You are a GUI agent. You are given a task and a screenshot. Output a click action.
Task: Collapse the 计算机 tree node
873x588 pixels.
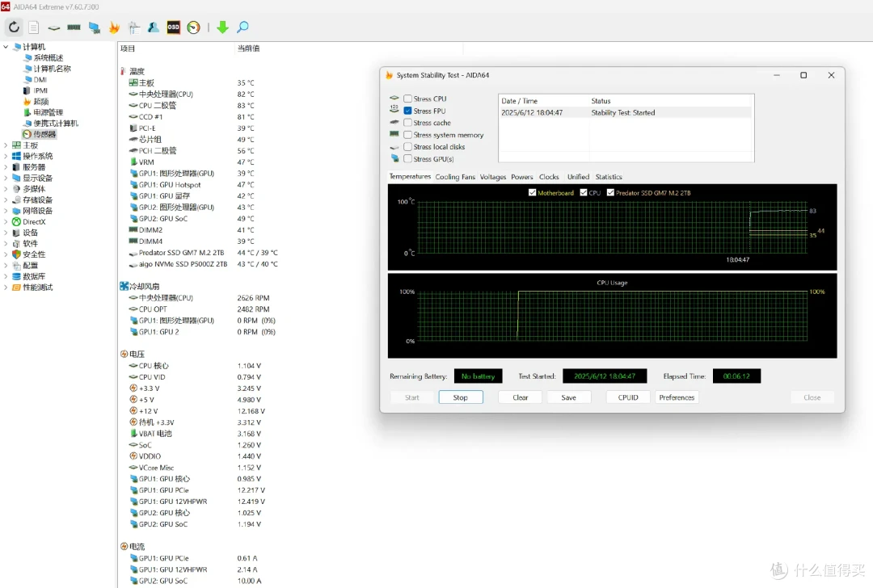6,47
